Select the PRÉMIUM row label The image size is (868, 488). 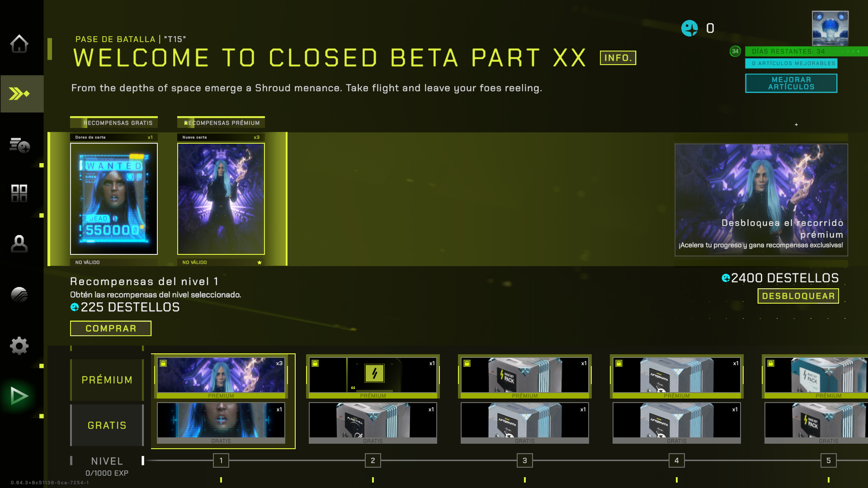click(x=107, y=380)
